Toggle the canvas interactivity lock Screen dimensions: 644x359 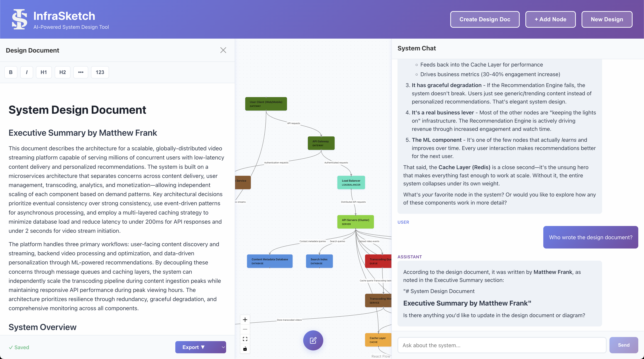(245, 349)
